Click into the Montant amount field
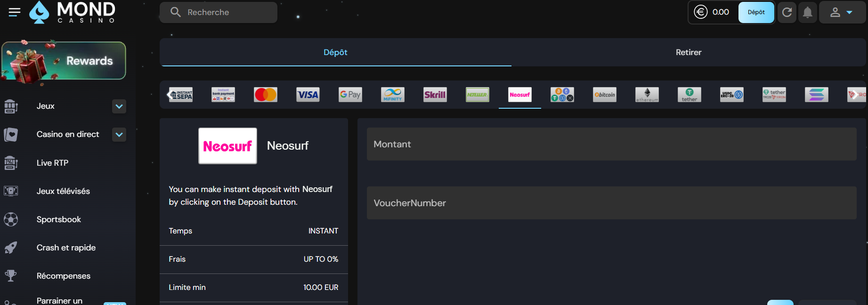Screen dimensions: 868x305 point(611,144)
